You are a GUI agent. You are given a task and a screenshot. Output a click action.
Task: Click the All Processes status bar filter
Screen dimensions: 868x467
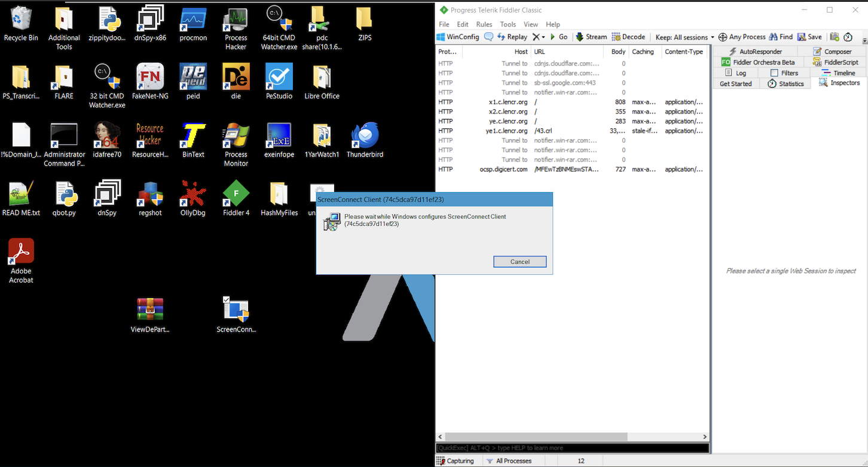pos(509,461)
